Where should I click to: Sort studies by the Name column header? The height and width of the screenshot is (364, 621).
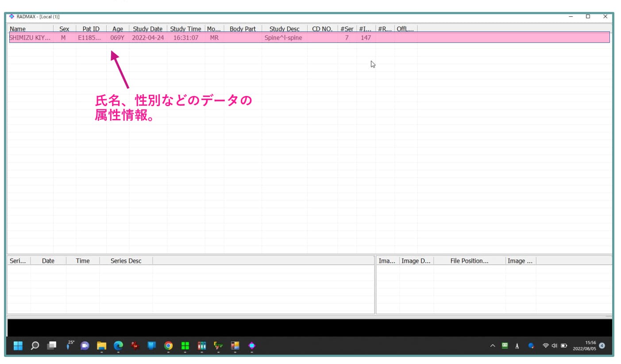(x=18, y=29)
